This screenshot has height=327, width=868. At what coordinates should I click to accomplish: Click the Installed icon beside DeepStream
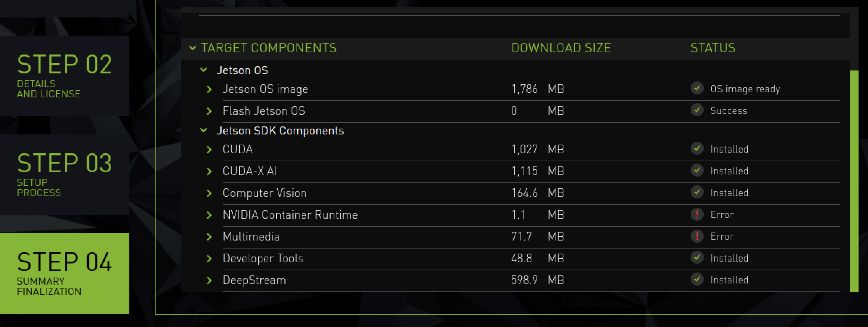click(697, 280)
